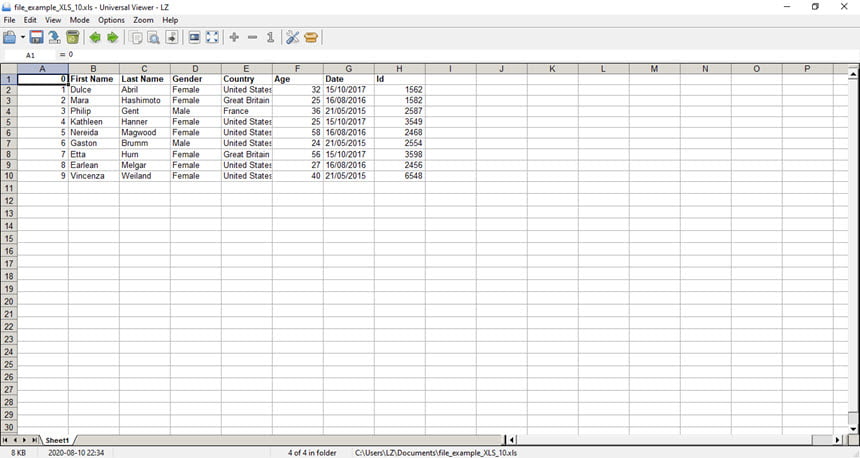Click the media fit-to-window toolbar icon
Screen dimensions: 860x458
tap(194, 37)
